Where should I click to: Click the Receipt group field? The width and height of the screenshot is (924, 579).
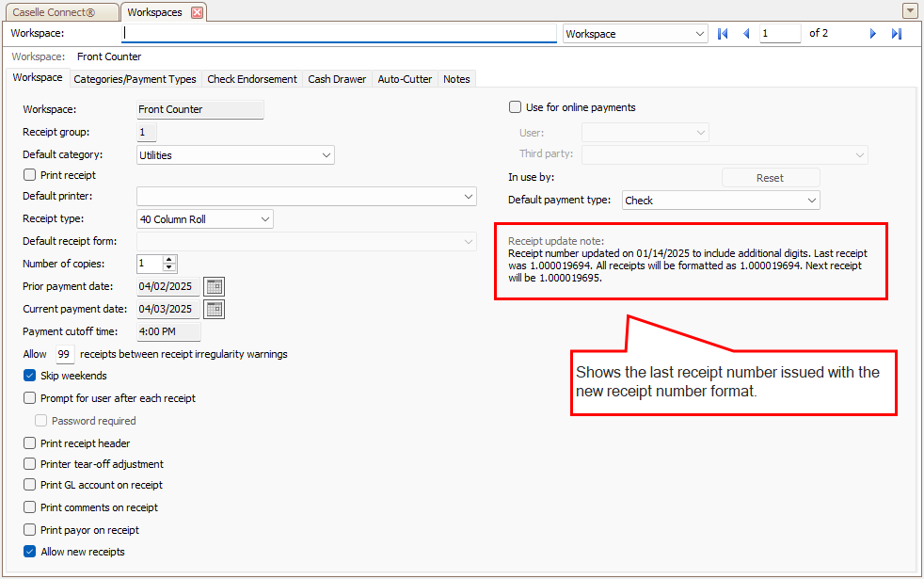pyautogui.click(x=147, y=132)
